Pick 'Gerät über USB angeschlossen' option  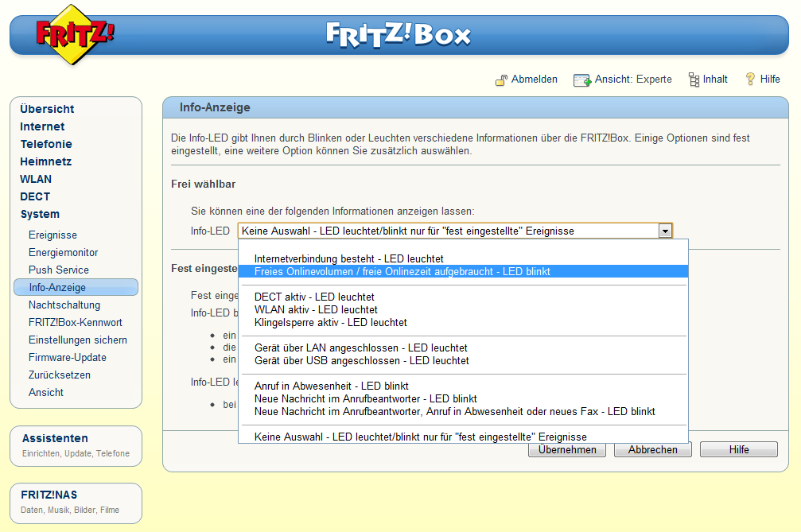click(x=361, y=360)
